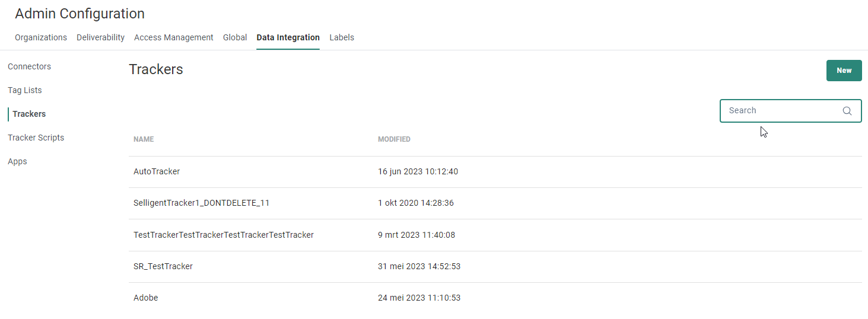
Task: Click the New tracker button
Action: click(844, 71)
